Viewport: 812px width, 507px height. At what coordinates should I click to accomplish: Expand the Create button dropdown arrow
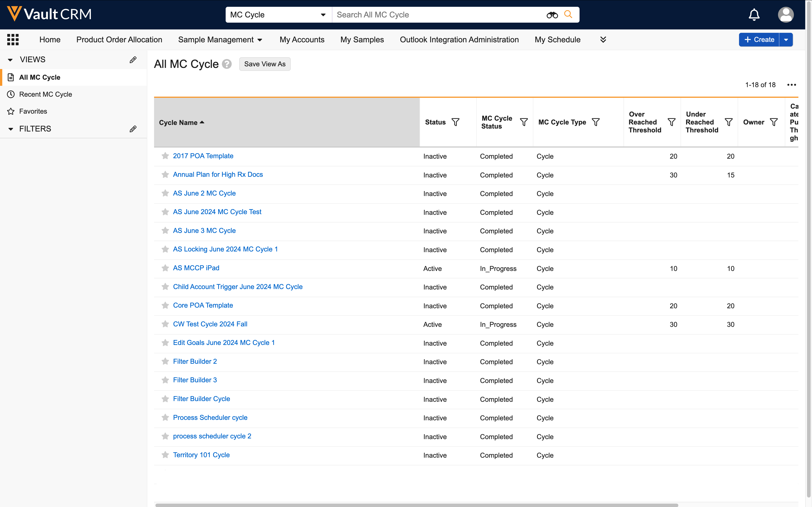point(786,40)
